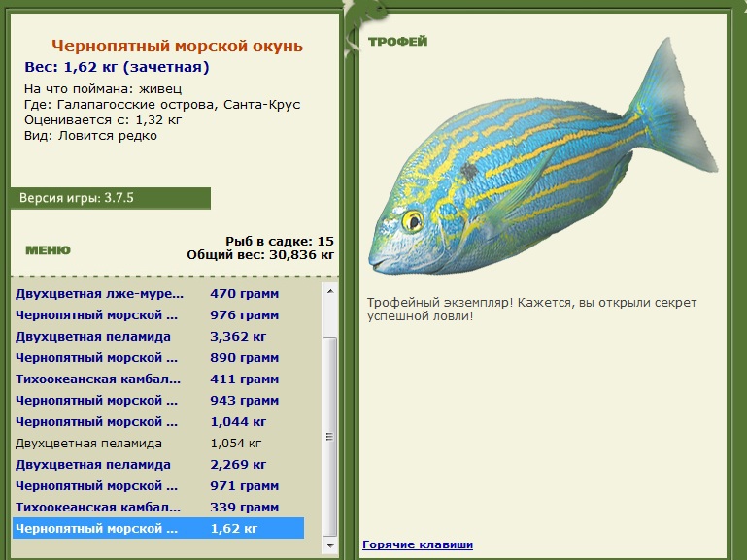747x560 pixels.
Task: Click the scrollbar up arrow in fish list
Action: coord(330,291)
